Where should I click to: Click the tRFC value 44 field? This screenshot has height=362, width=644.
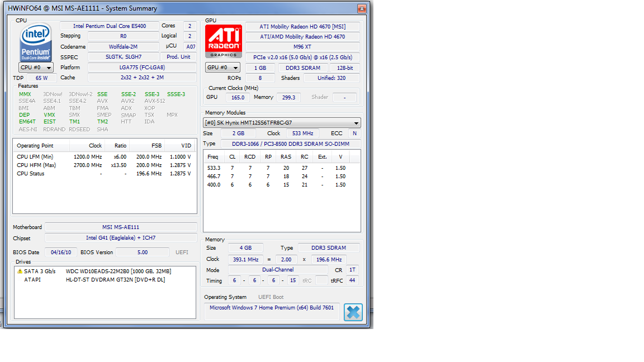[352, 280]
